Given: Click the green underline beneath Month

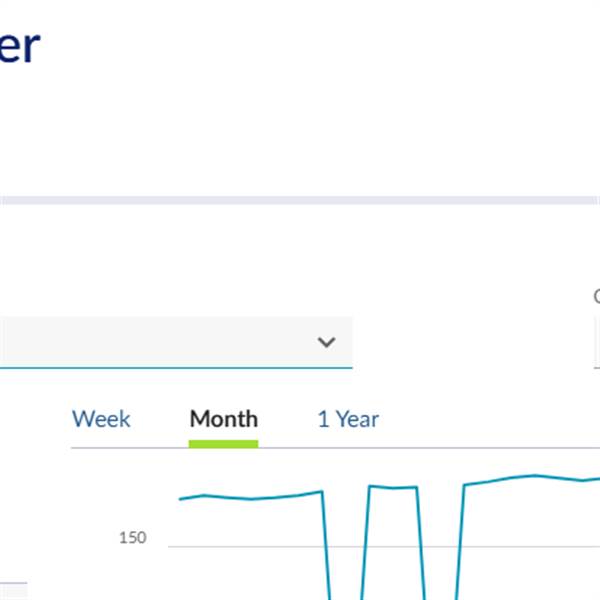Looking at the screenshot, I should click(x=223, y=444).
